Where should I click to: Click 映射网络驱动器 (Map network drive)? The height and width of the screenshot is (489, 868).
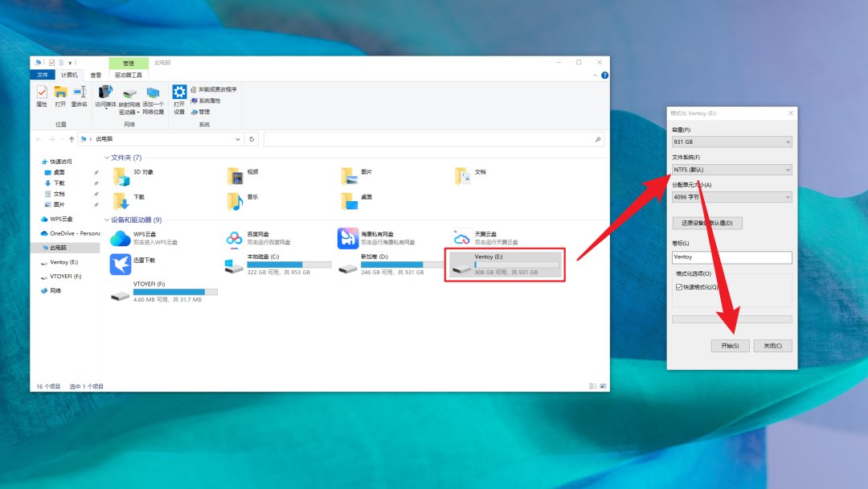129,100
